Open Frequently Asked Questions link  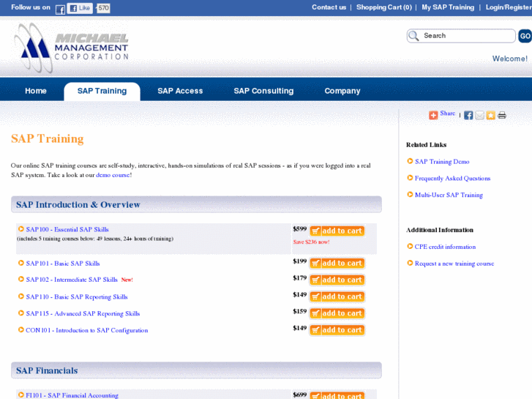coord(453,179)
